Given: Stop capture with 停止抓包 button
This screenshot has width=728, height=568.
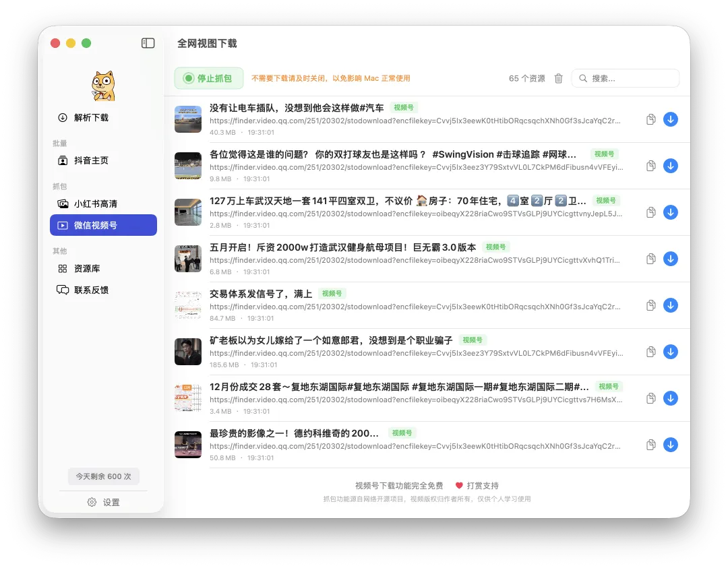Looking at the screenshot, I should tap(209, 78).
